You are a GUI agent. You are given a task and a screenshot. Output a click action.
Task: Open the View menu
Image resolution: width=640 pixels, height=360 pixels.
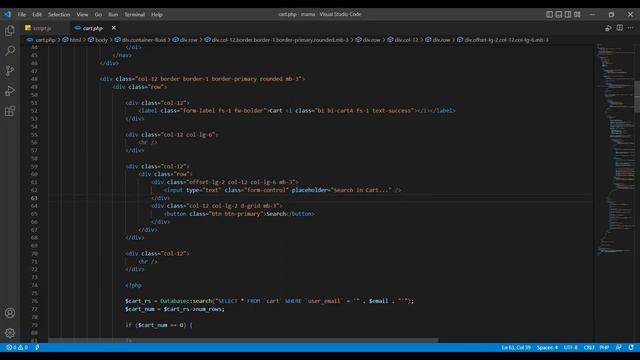pos(82,14)
